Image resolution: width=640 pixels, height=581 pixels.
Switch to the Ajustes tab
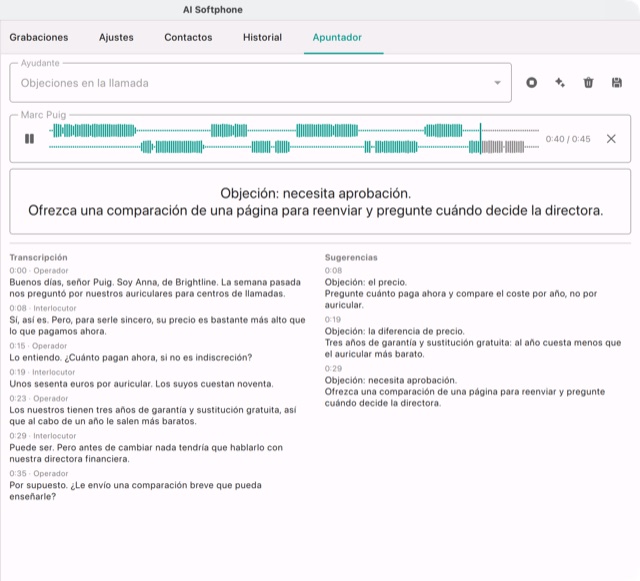pyautogui.click(x=116, y=37)
